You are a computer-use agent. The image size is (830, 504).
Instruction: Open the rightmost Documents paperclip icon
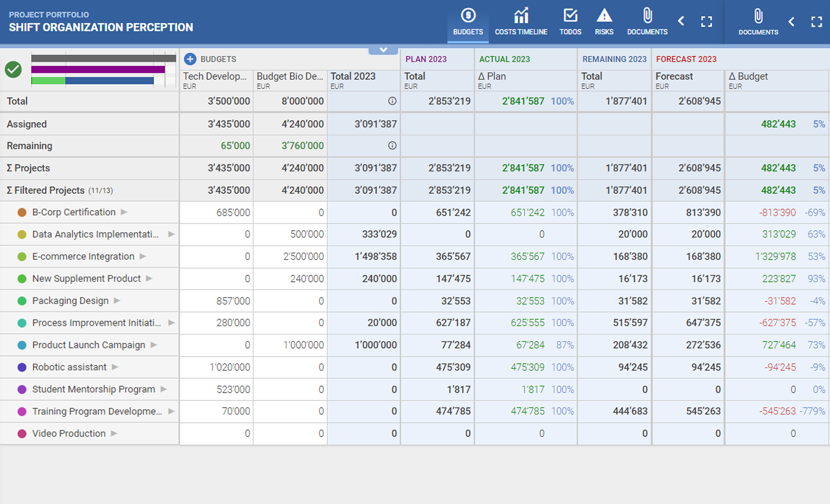[758, 22]
